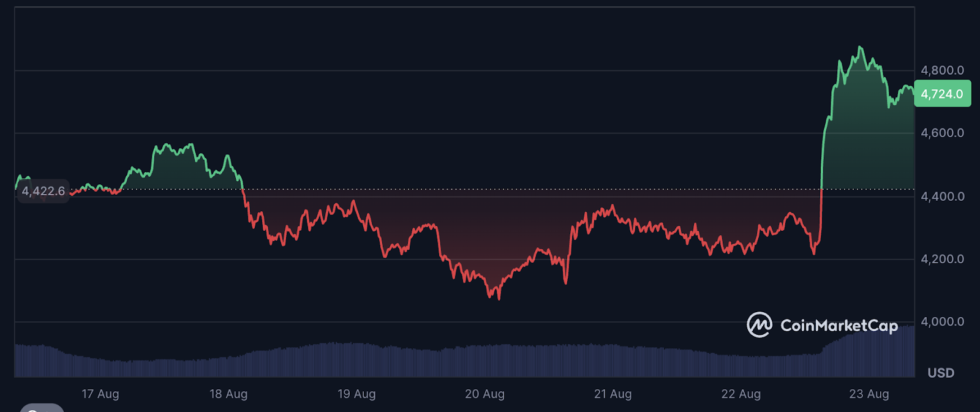Viewport: 980px width, 412px height.
Task: Select the 22 Aug date label
Action: [741, 394]
